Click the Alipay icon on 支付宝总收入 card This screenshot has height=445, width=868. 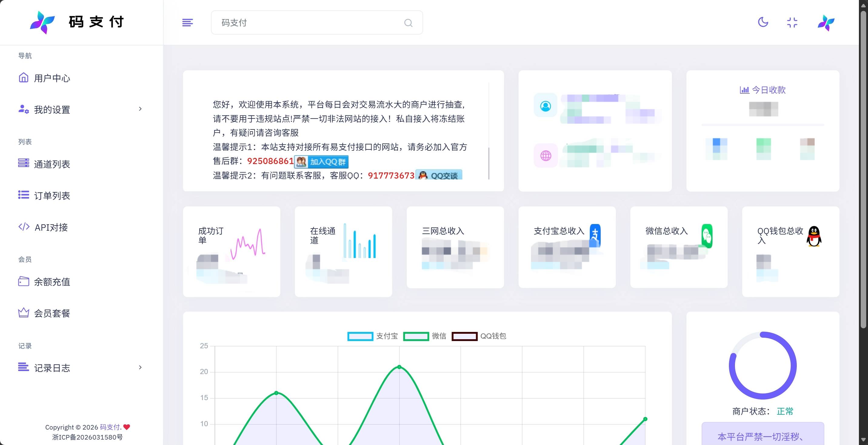[595, 235]
